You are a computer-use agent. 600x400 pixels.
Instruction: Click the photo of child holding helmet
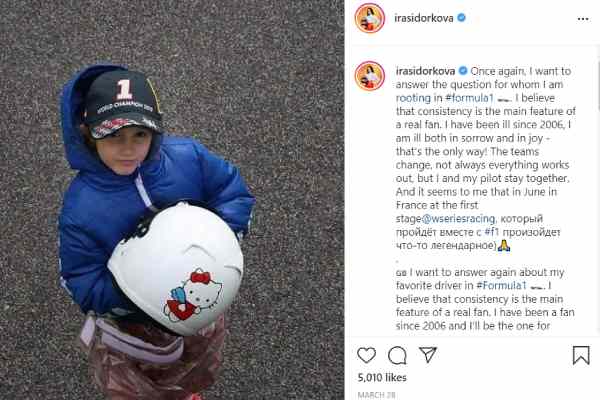point(172,200)
